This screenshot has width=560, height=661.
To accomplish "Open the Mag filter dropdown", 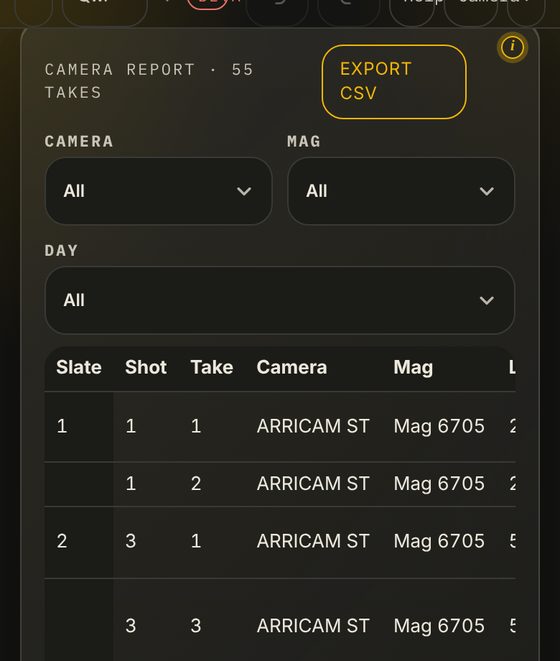I will click(x=401, y=191).
